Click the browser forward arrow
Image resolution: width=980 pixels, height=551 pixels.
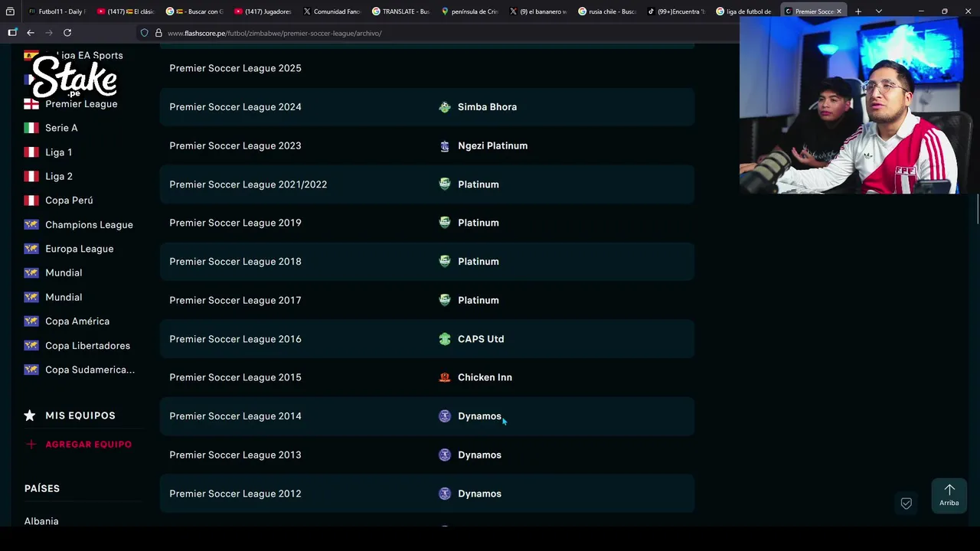pos(49,33)
